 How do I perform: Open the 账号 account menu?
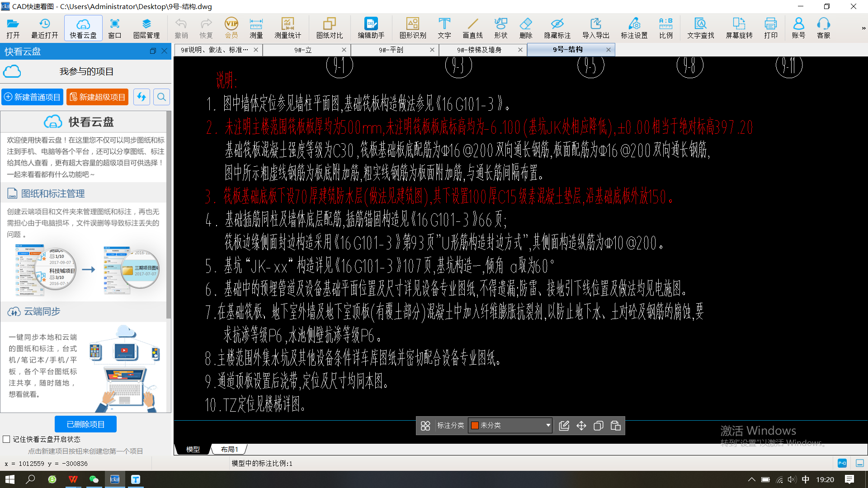(799, 28)
